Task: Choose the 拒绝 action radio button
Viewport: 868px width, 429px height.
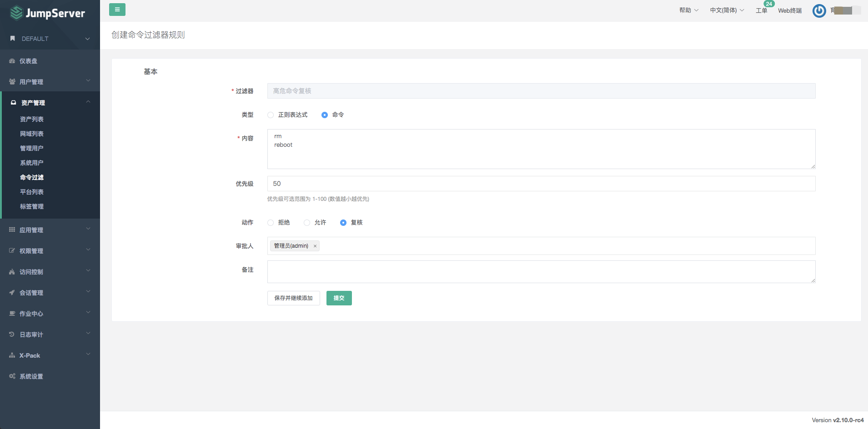Action: point(271,223)
